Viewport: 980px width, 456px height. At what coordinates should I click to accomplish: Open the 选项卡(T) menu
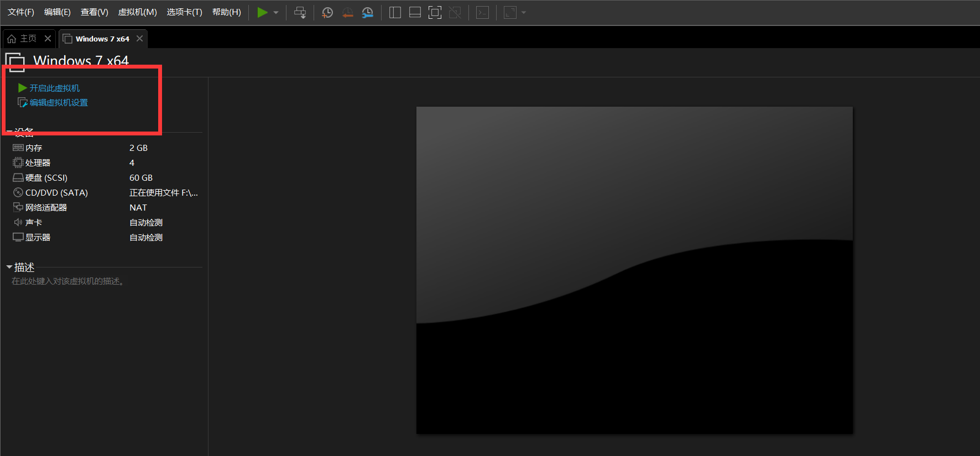tap(185, 12)
